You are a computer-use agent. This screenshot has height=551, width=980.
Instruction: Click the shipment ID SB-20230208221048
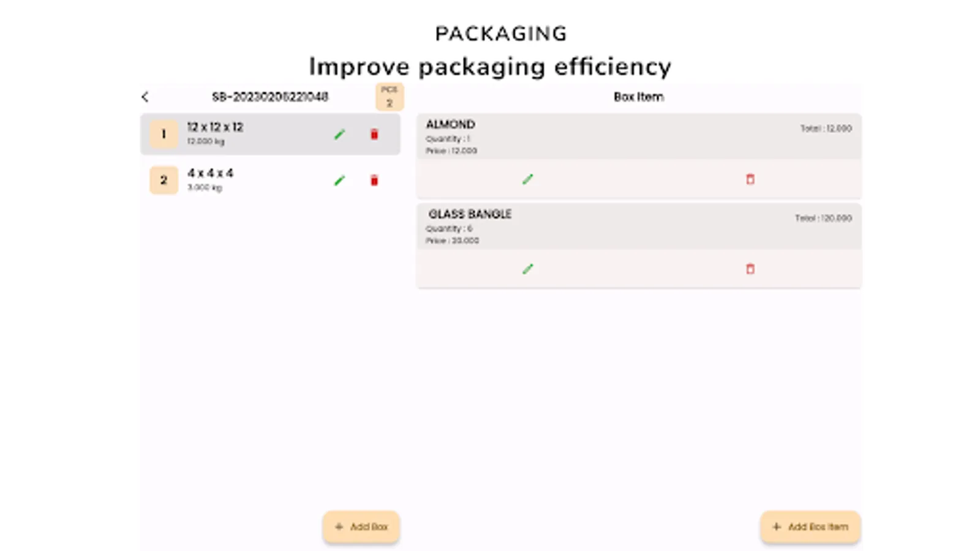coord(270,97)
